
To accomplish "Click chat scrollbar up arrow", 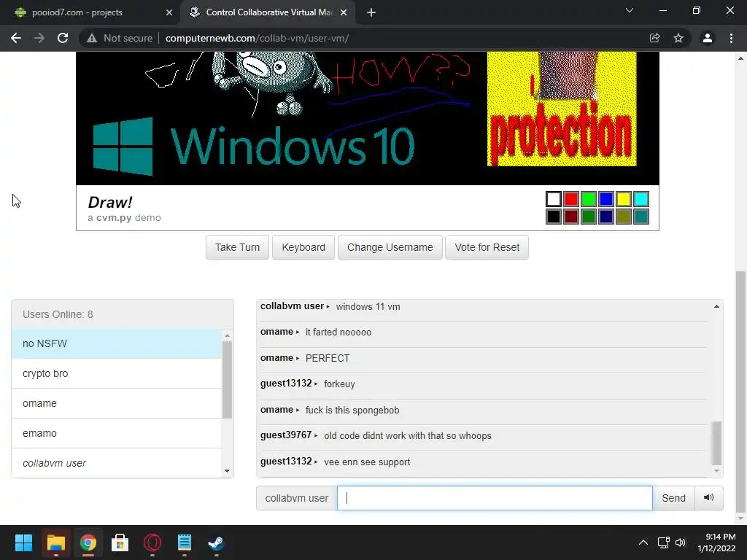I will 716,307.
